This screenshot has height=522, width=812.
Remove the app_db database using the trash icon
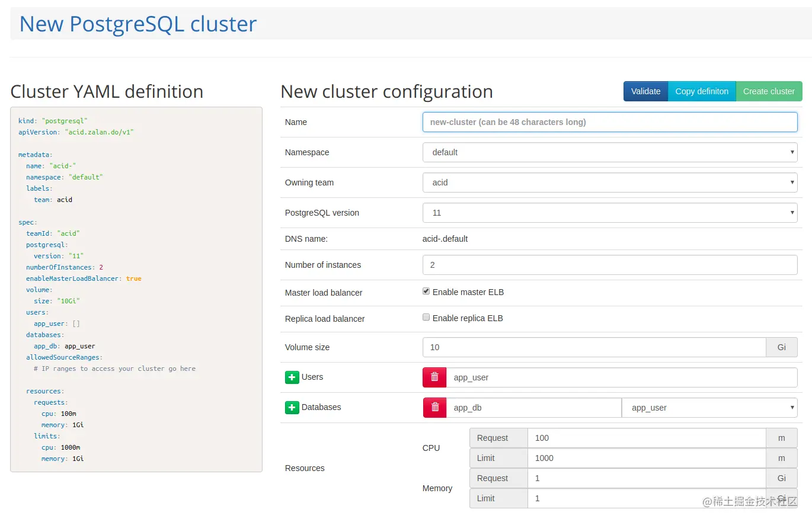(434, 407)
